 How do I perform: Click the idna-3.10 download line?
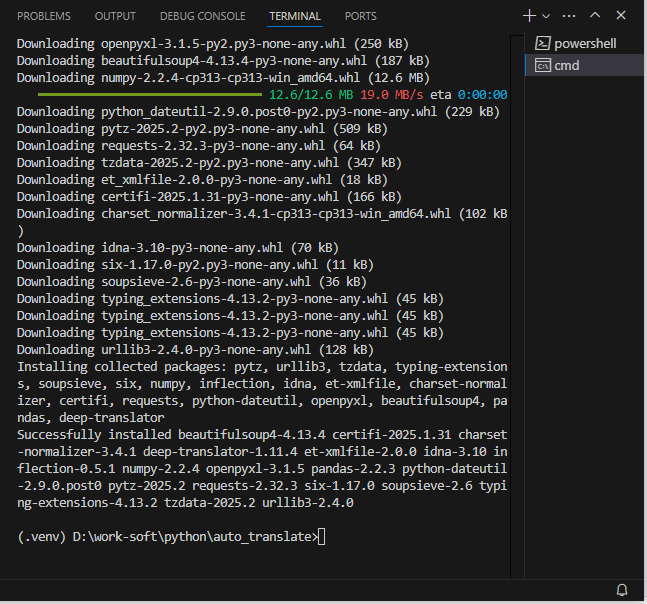tap(178, 248)
